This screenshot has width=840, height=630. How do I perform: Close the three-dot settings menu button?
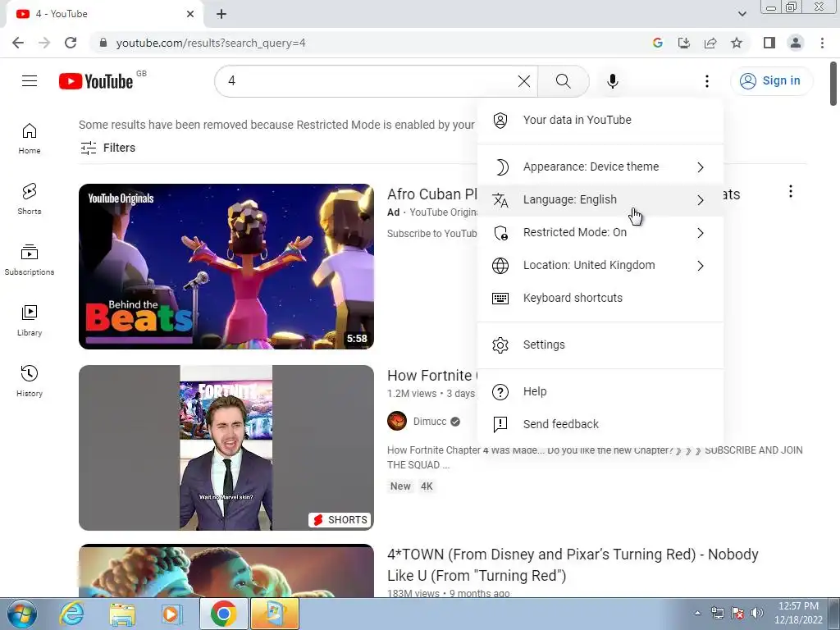(x=706, y=81)
